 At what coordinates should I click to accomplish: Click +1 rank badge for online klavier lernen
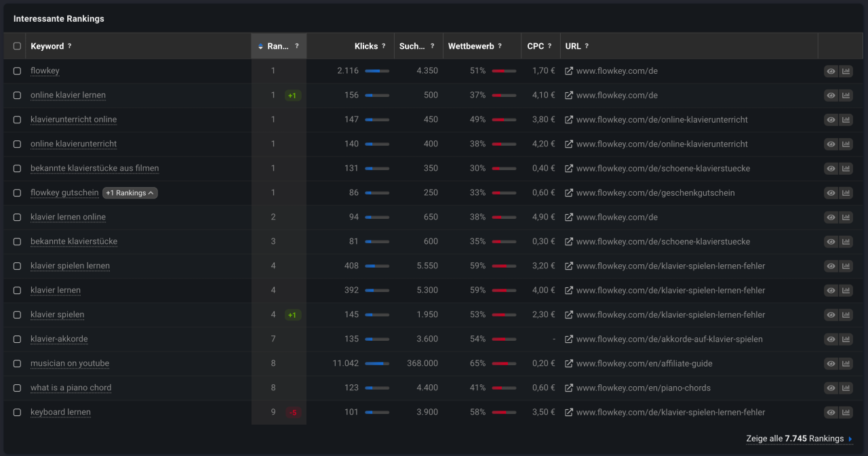(292, 96)
